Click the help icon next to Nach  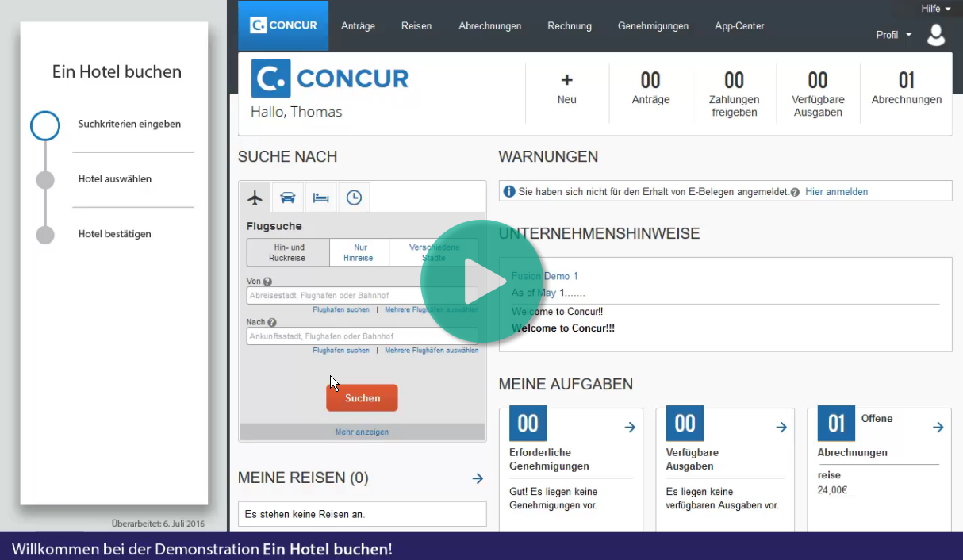(272, 323)
